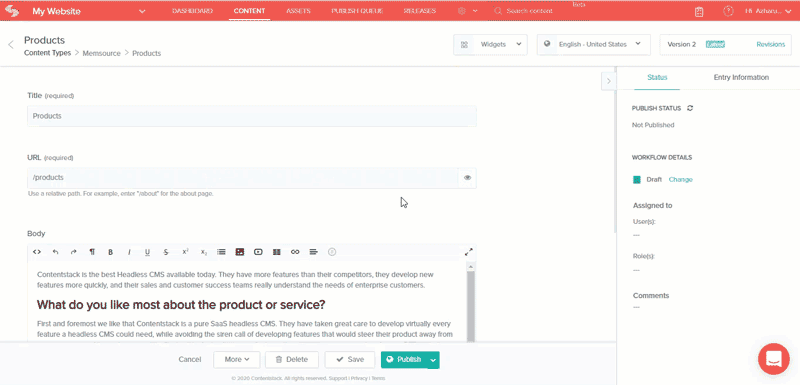Screen dimensions: 800x385
Task: Click the Title input field
Action: point(252,116)
